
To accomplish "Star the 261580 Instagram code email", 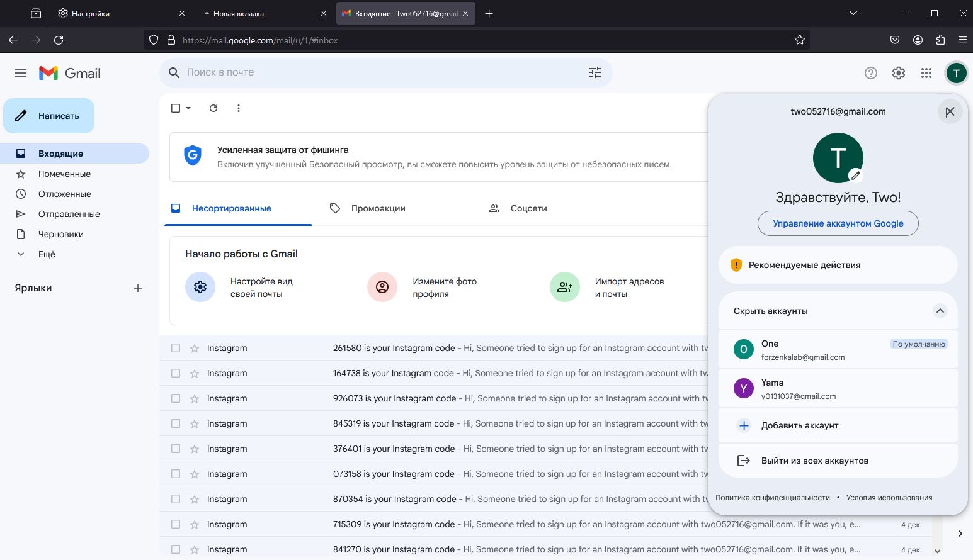I will pos(195,348).
